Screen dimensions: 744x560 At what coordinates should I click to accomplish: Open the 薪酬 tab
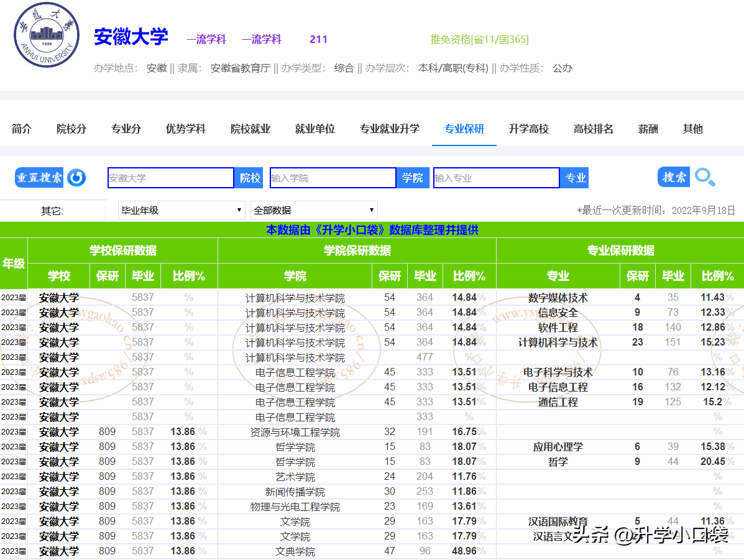(648, 129)
